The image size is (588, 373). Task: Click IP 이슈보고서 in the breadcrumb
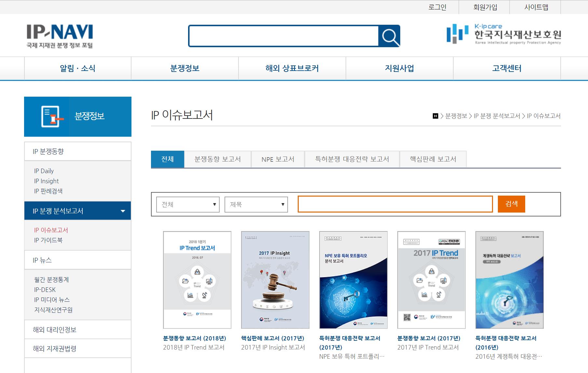[x=544, y=116]
